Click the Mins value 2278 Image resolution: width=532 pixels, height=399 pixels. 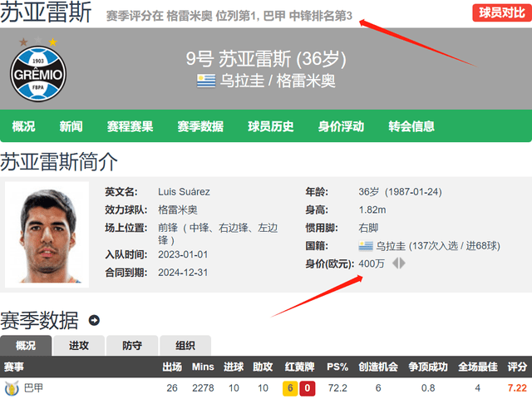coord(203,388)
